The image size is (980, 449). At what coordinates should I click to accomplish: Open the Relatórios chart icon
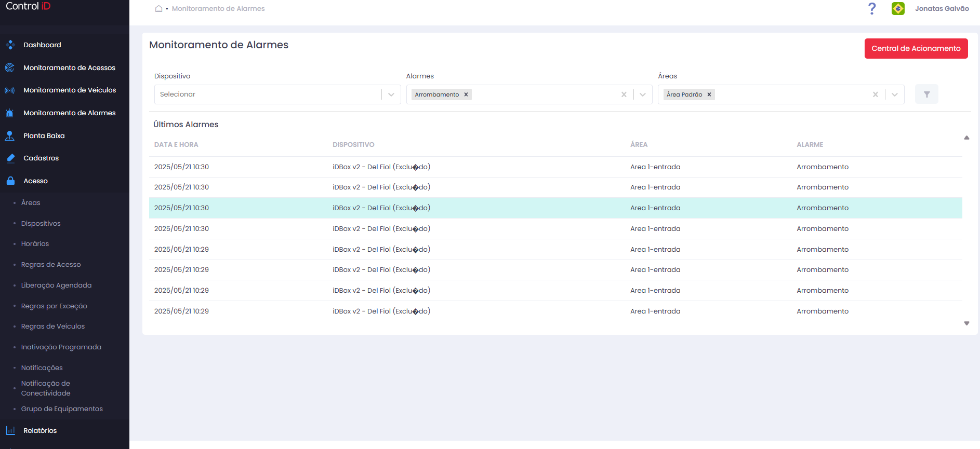click(x=10, y=430)
